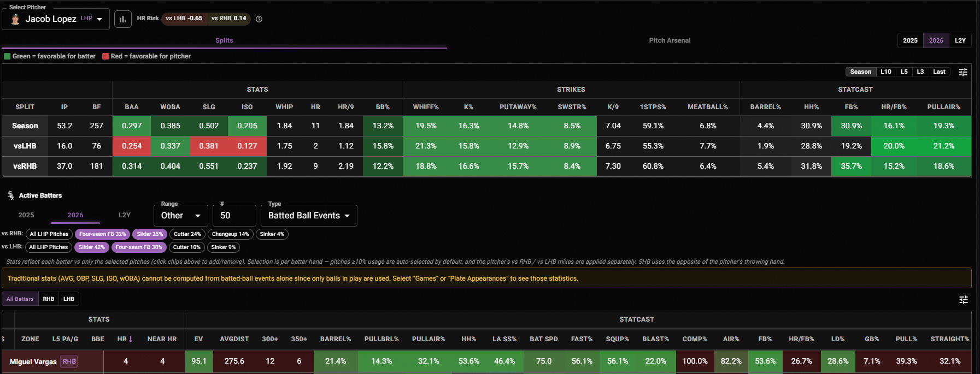Select the L5 split range
This screenshot has height=374, width=980.
tap(904, 72)
